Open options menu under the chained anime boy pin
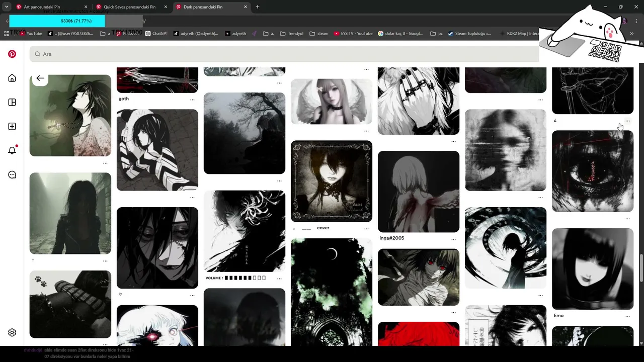The height and width of the screenshot is (362, 644). (x=105, y=163)
